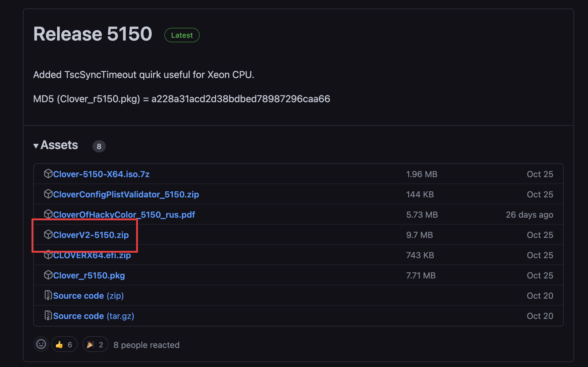Open the Release 5150 title link
The height and width of the screenshot is (367, 588).
[x=92, y=34]
